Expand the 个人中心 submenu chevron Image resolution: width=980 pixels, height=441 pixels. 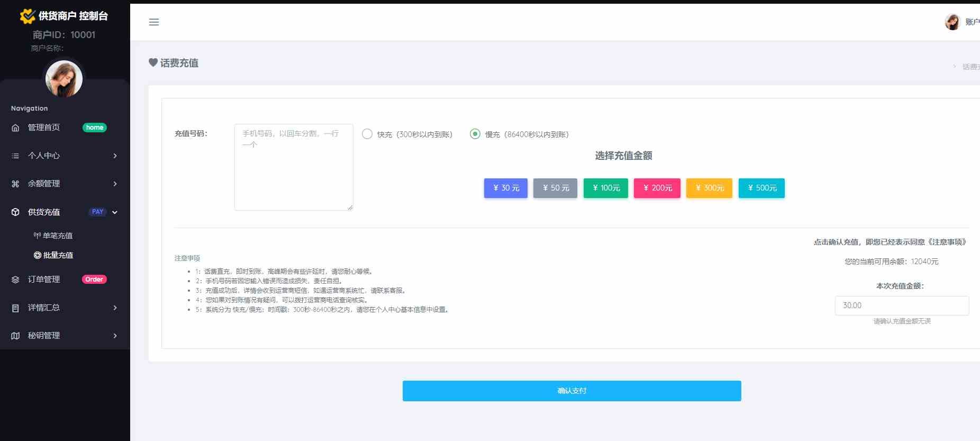click(x=115, y=156)
